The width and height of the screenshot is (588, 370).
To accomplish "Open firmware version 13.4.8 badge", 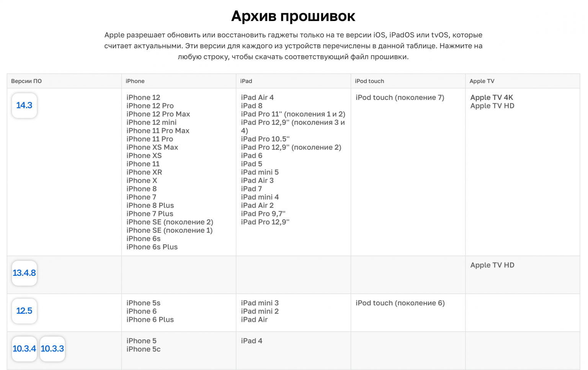I will click(x=24, y=273).
